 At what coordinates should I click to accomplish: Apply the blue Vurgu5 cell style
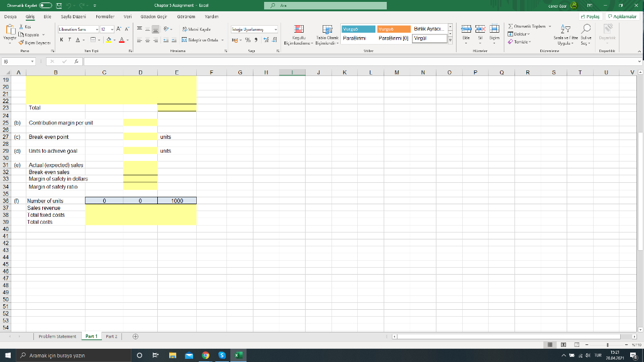tap(358, 29)
